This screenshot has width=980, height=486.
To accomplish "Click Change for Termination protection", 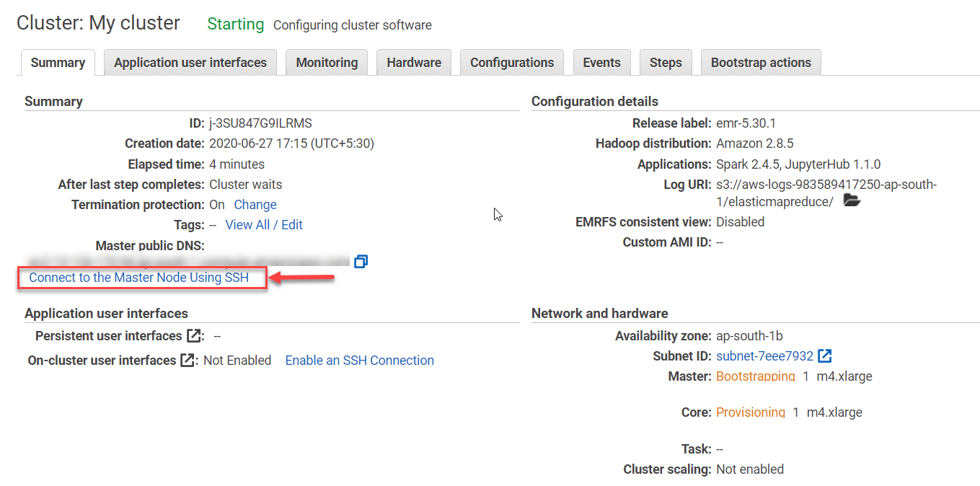I will pos(255,205).
